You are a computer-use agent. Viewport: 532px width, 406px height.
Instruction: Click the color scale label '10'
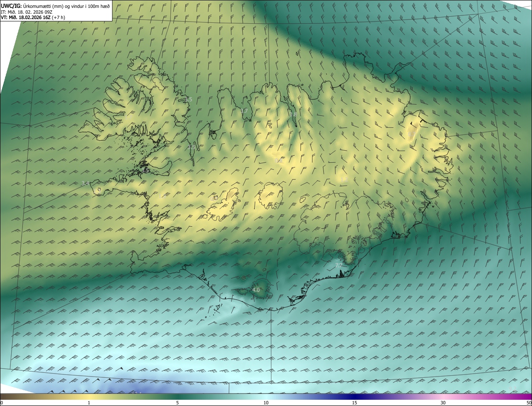pyautogui.click(x=266, y=403)
